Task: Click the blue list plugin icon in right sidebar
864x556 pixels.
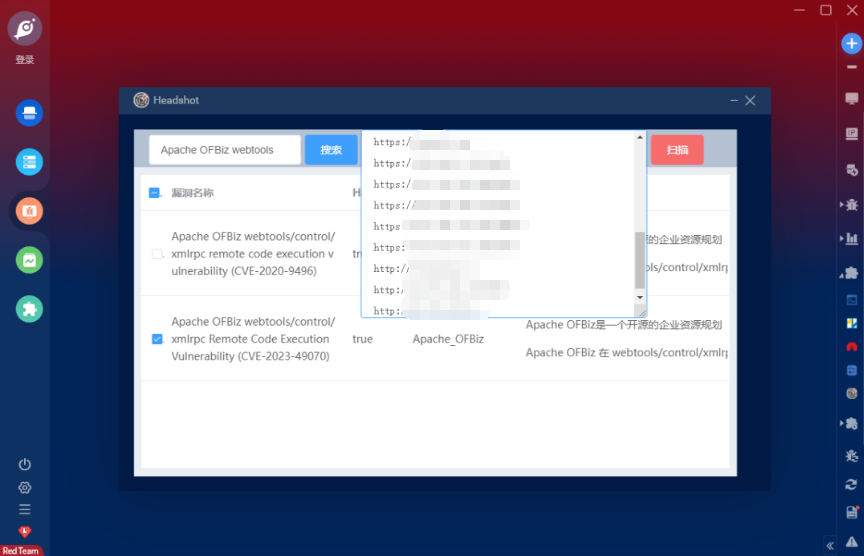Action: click(852, 370)
